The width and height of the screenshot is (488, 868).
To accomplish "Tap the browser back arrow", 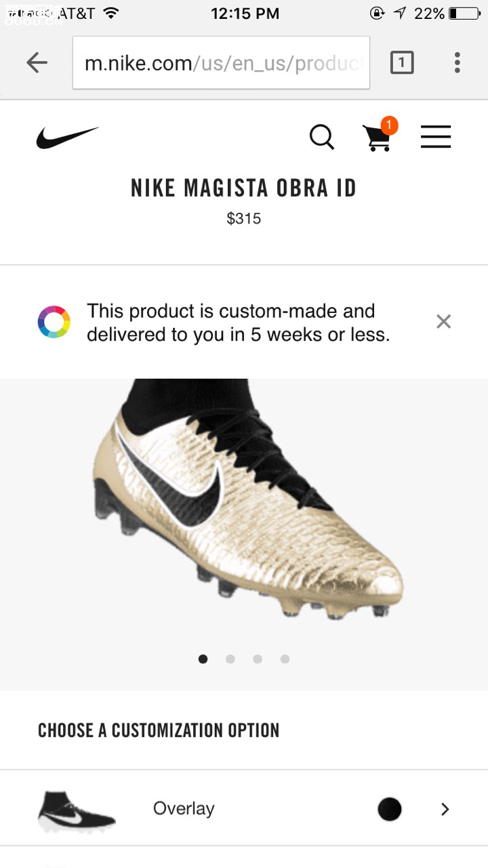I will tap(37, 63).
